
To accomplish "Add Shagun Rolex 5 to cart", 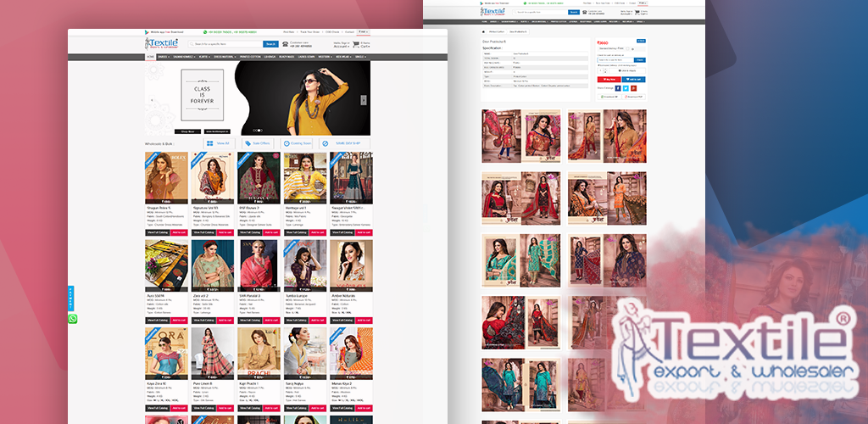I will (180, 232).
